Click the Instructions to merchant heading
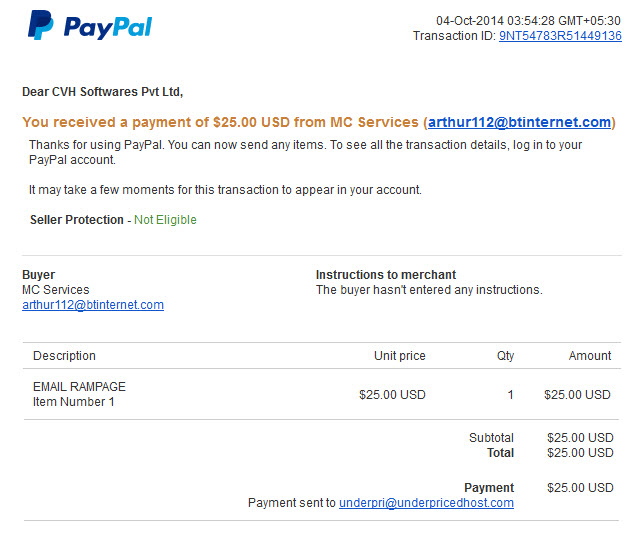Image resolution: width=637 pixels, height=555 pixels. (x=386, y=275)
